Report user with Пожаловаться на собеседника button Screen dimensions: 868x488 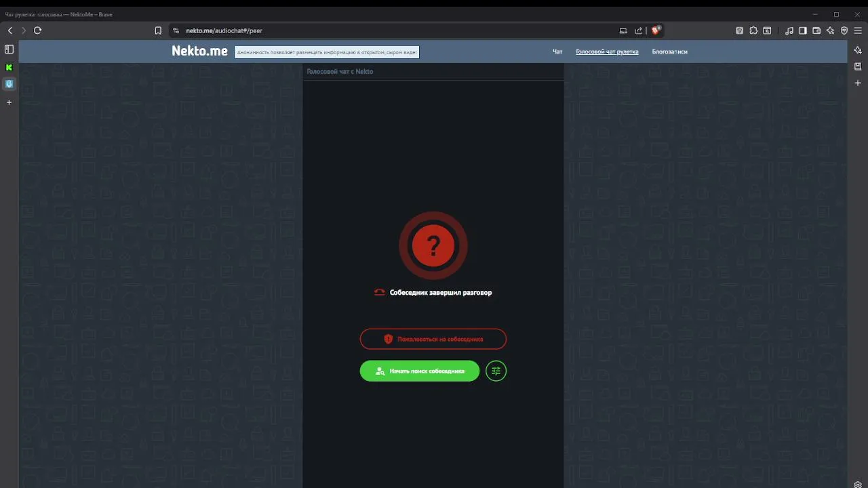pos(433,339)
